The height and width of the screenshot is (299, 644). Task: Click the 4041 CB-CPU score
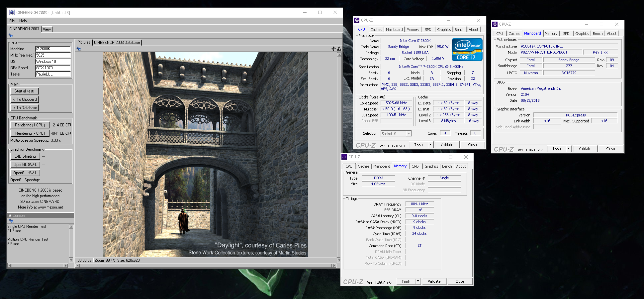pos(61,133)
